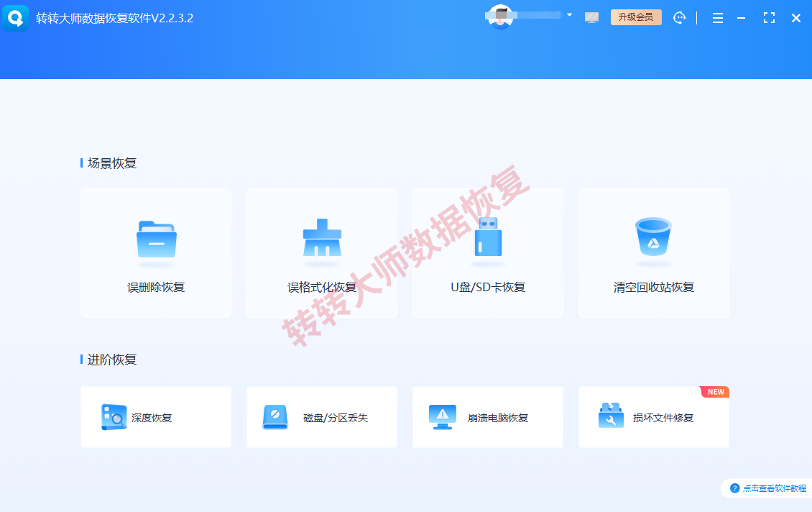
Task: Click the 升级会员 upgrade button
Action: pyautogui.click(x=636, y=17)
